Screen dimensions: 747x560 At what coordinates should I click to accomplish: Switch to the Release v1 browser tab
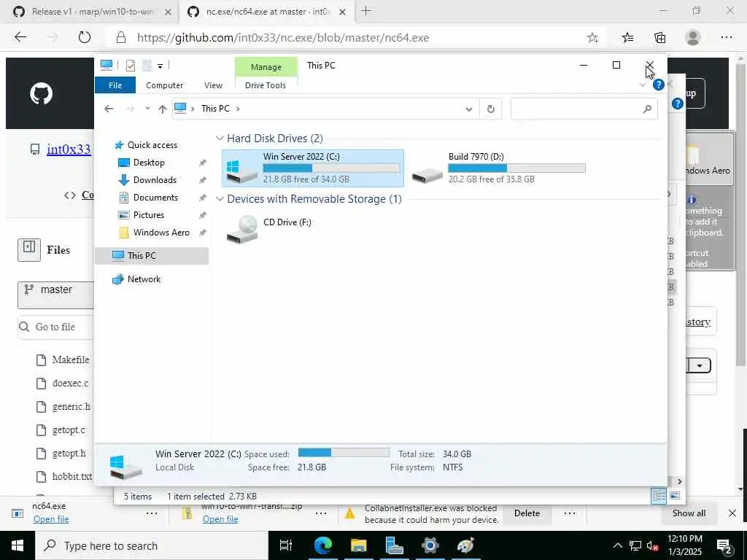click(90, 12)
